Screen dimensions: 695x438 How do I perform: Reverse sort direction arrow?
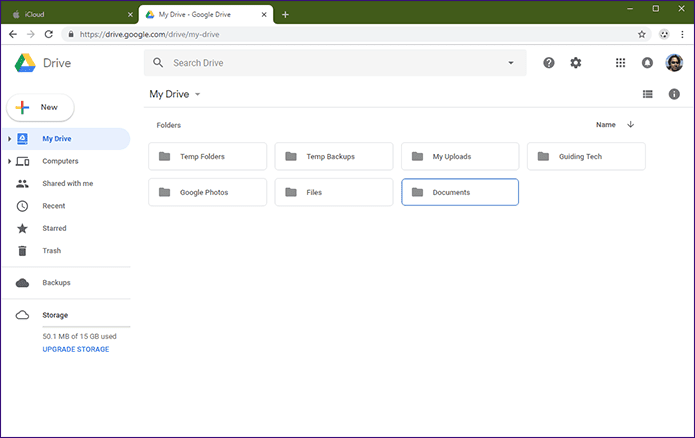pyautogui.click(x=630, y=125)
